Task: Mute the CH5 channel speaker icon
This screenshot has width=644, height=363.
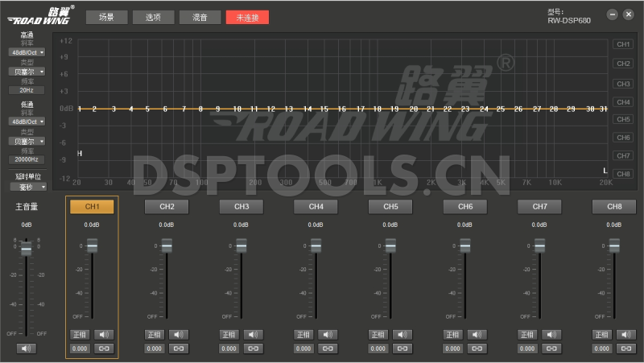Action: coord(402,335)
